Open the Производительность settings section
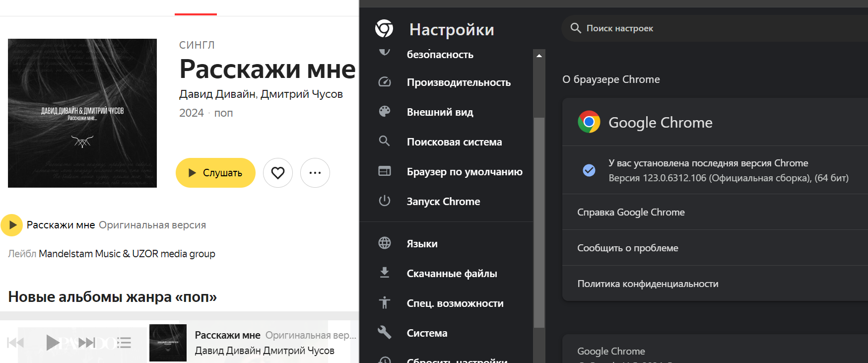This screenshot has width=868, height=363. [x=459, y=82]
